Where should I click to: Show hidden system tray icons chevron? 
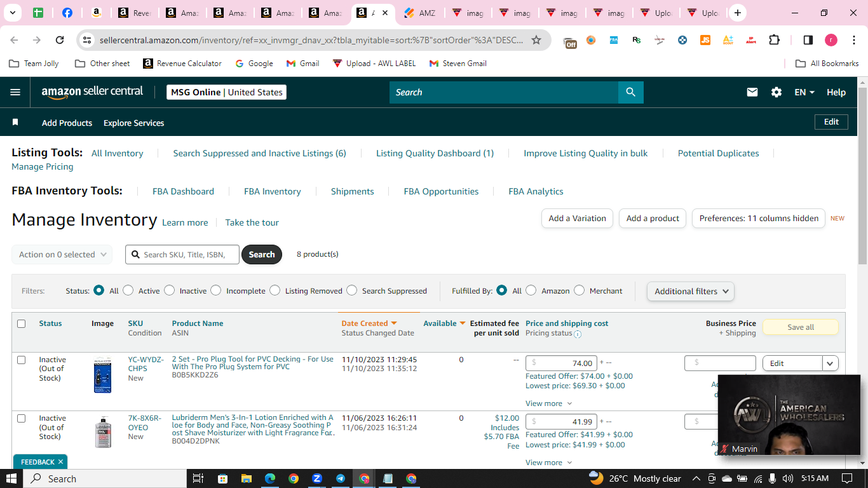tap(696, 478)
